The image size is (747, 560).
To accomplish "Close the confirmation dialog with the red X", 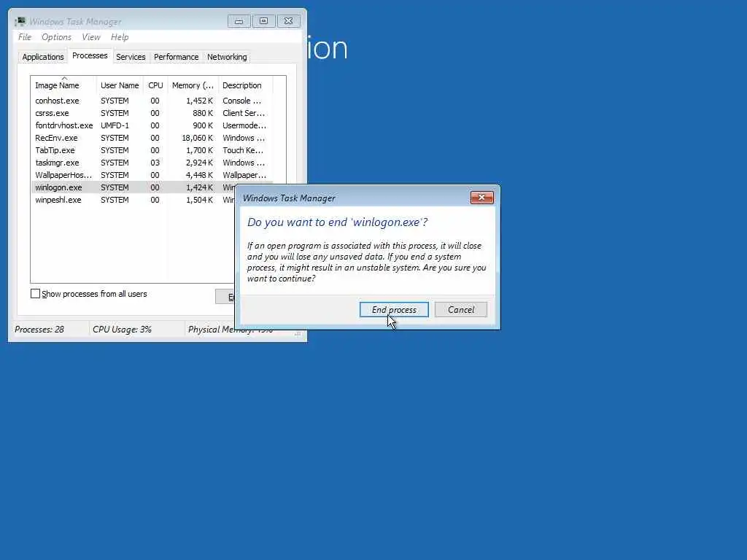I will click(x=481, y=198).
